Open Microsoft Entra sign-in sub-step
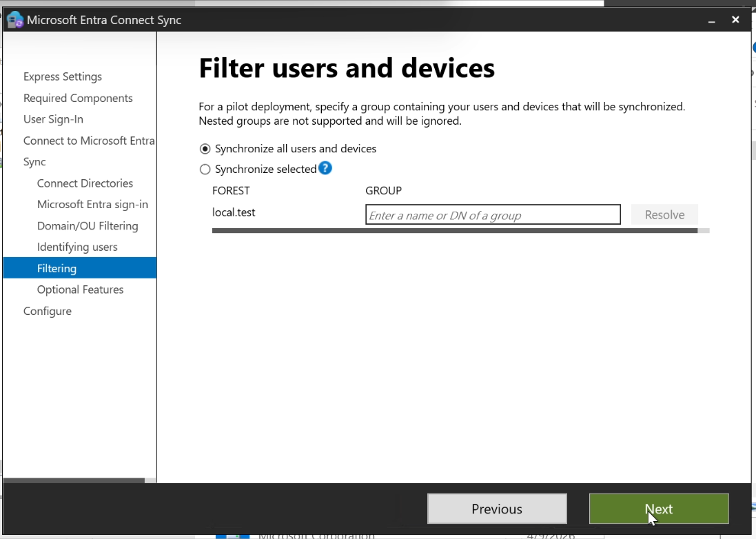 [x=92, y=205]
